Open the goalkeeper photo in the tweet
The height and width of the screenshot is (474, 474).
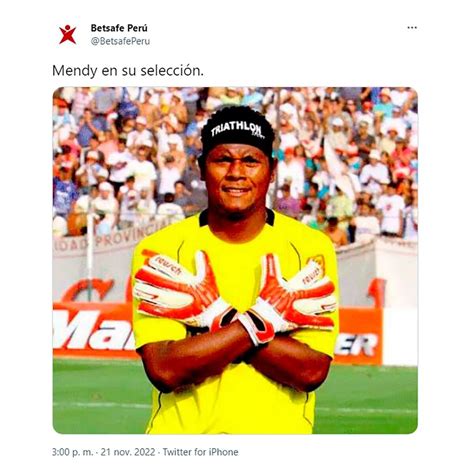[x=235, y=260]
